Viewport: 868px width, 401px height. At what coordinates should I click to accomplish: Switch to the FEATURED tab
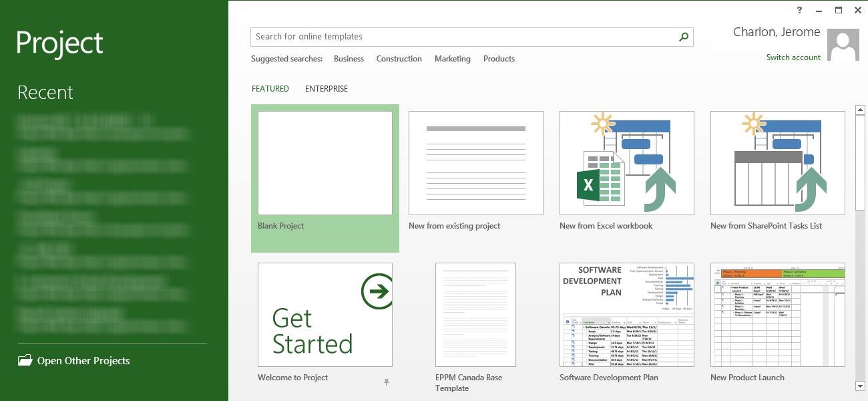pyautogui.click(x=270, y=89)
